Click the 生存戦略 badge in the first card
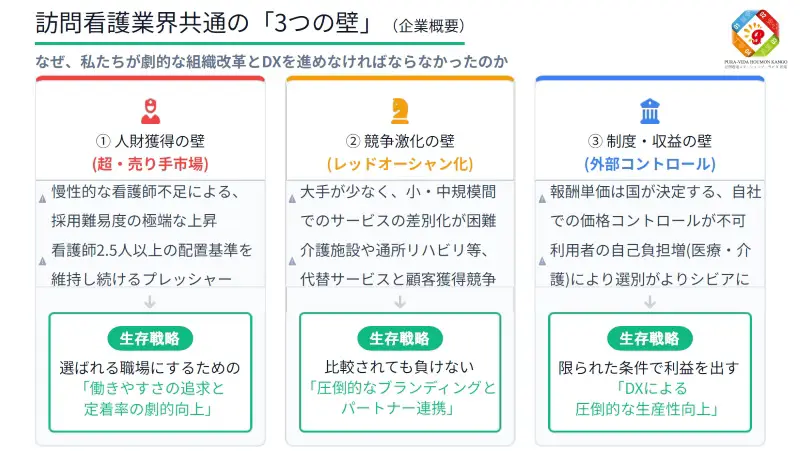The image size is (800, 451). (x=150, y=338)
